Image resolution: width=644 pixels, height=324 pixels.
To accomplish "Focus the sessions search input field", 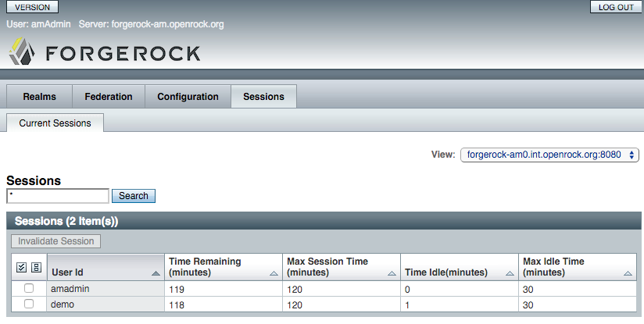I will (x=58, y=196).
